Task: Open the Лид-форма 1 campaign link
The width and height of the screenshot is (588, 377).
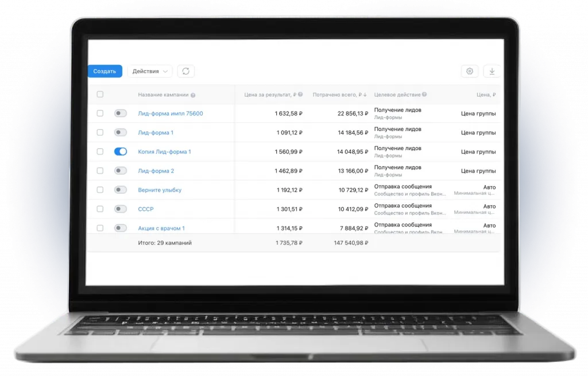Action: (156, 133)
